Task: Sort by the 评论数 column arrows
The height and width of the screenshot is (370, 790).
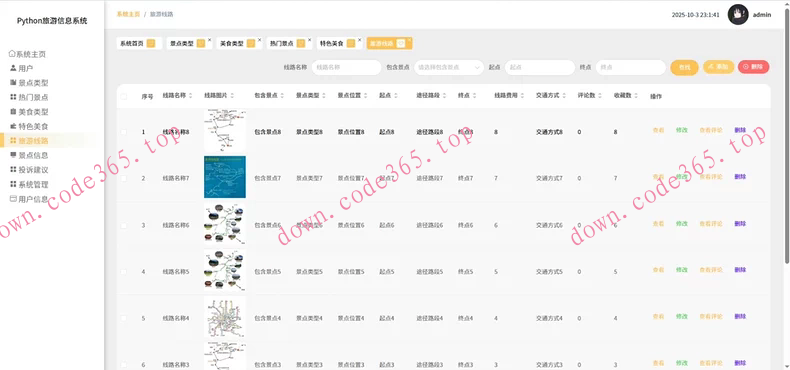Action: coord(600,95)
